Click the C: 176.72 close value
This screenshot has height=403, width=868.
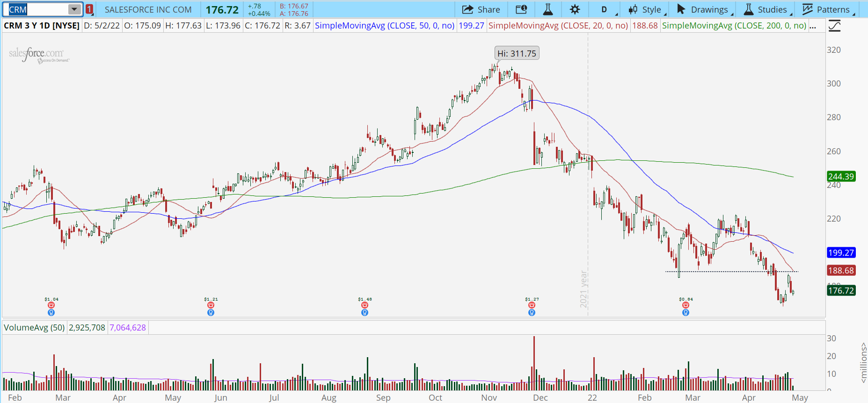pos(263,26)
